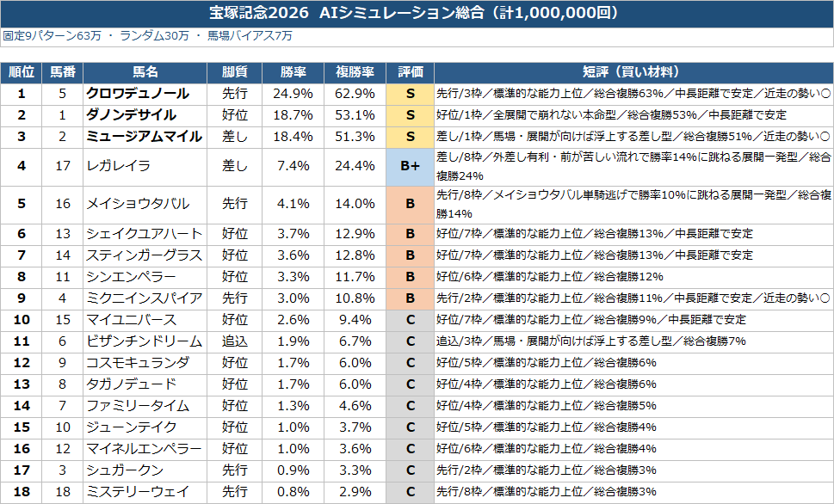Screen dimensions: 834x504
Task: Click win rate 7.4%
Action: click(x=293, y=166)
